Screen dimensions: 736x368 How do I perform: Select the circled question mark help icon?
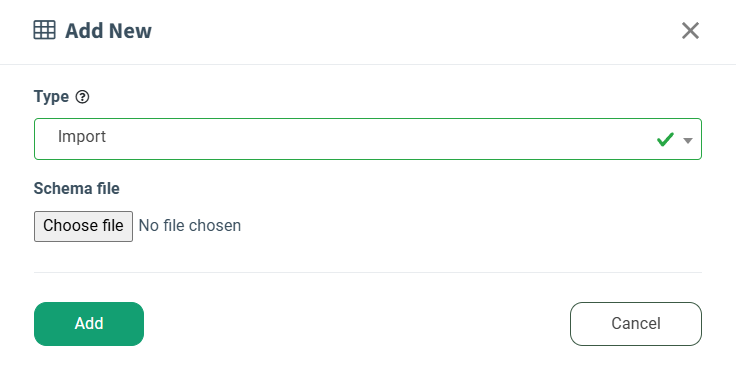(x=83, y=97)
